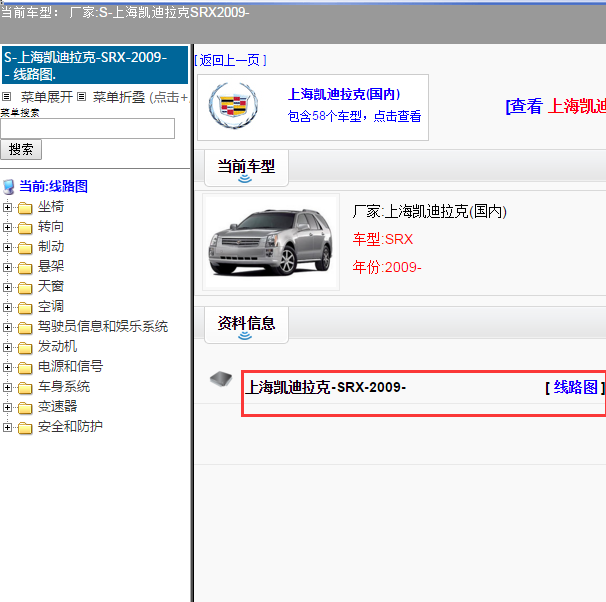The height and width of the screenshot is (602, 606).
Task: Click the 驾驶员信息和娱乐系统 folder icon
Action: (25, 328)
